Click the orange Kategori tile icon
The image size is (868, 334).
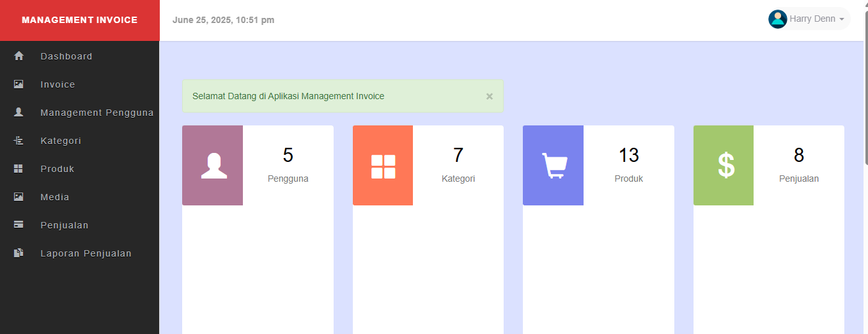383,166
